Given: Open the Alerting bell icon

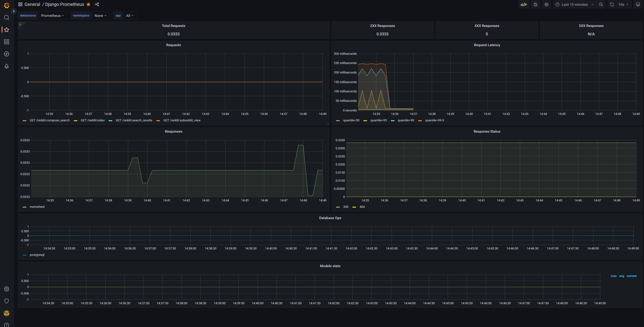Looking at the screenshot, I should 7,66.
